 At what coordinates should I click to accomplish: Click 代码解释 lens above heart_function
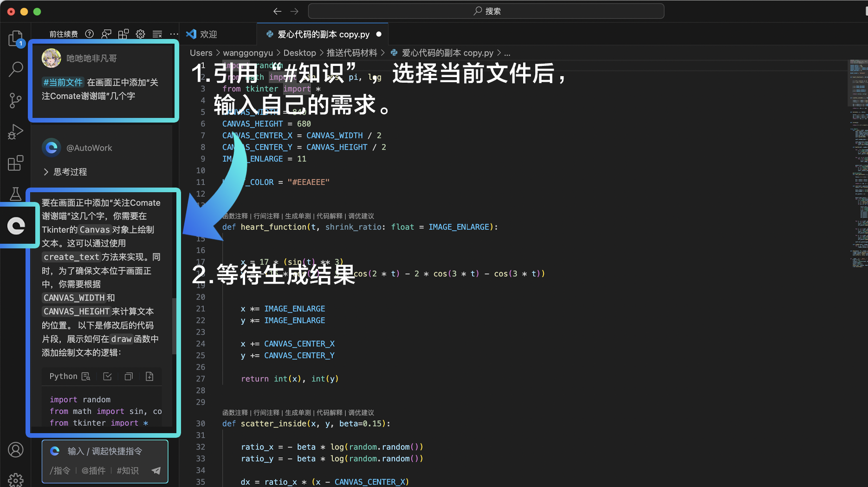330,216
